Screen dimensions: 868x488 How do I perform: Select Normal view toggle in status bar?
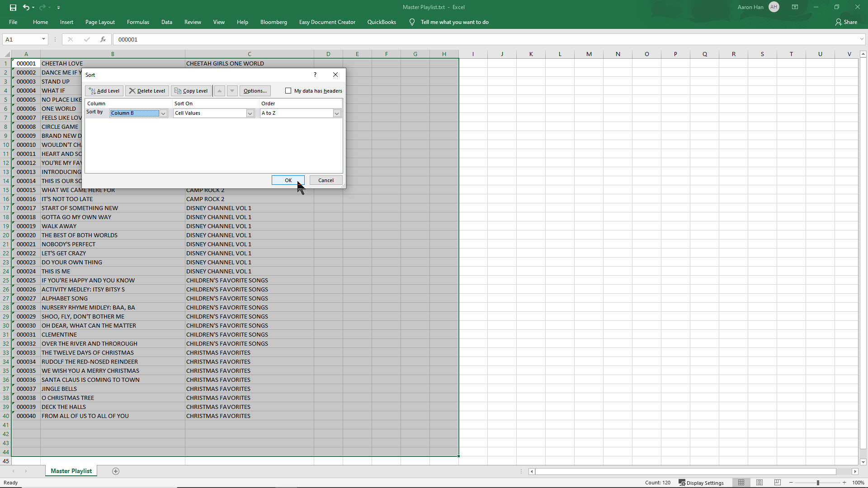[741, 483]
